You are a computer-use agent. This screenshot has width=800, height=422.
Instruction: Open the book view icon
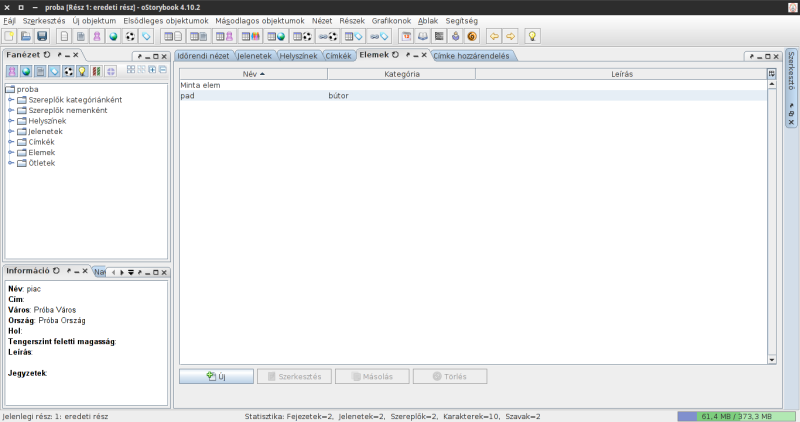pyautogui.click(x=423, y=36)
